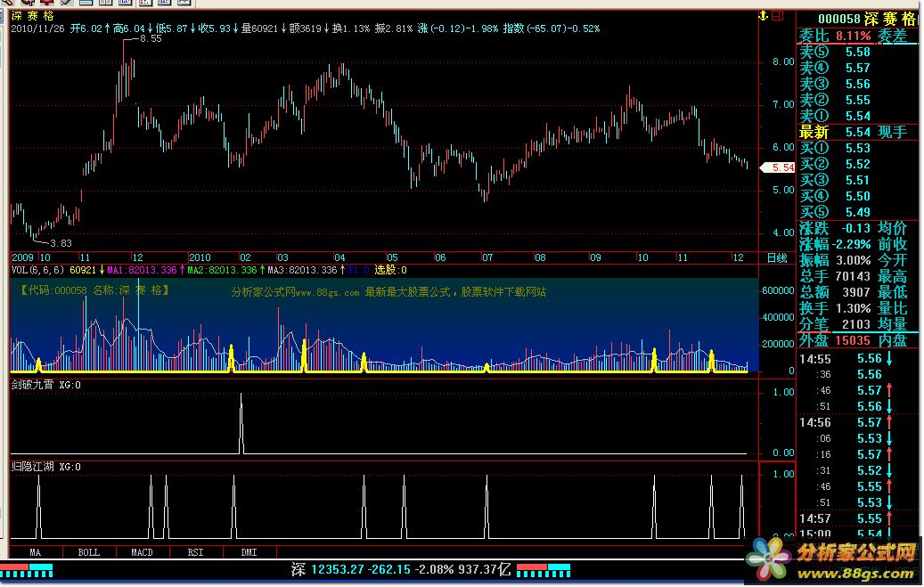924x587 pixels.
Task: Click the 2009 year label on time axis
Action: tap(22, 257)
